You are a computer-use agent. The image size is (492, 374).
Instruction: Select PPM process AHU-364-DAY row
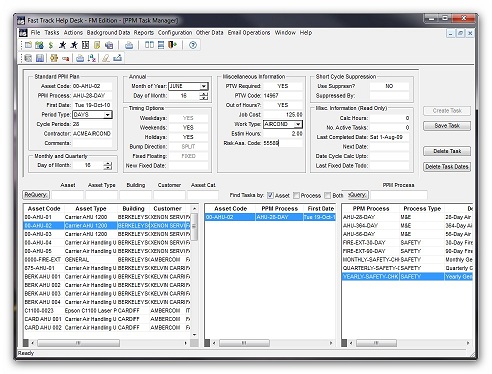pos(407,226)
